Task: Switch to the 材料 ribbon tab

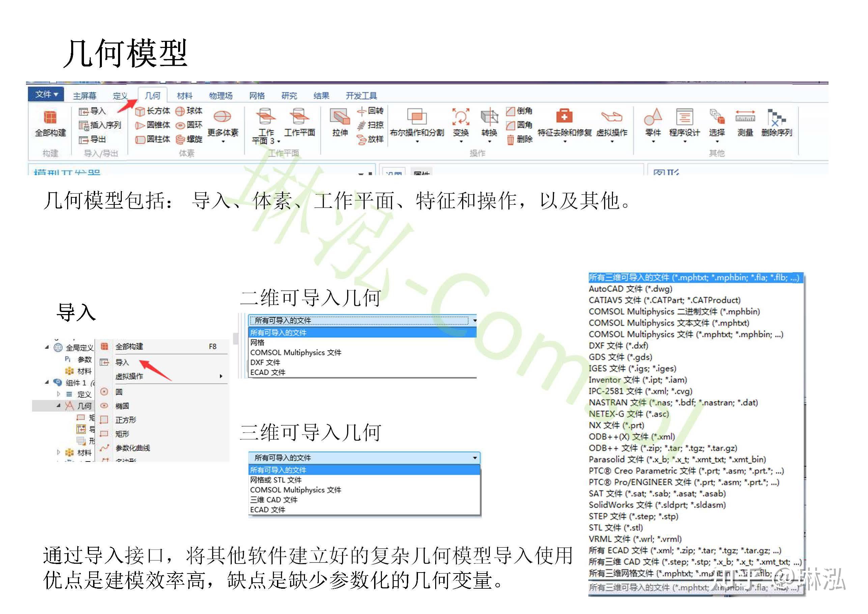Action: (185, 96)
